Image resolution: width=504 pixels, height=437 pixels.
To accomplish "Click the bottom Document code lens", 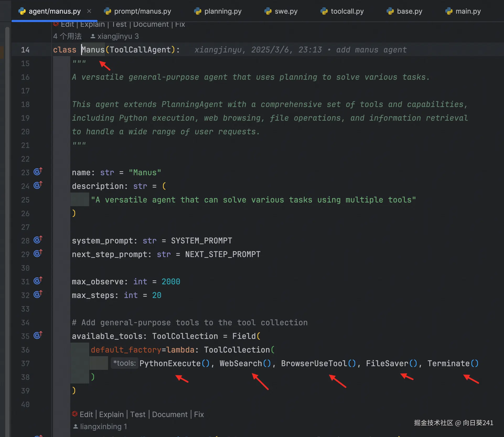I will [x=170, y=414].
